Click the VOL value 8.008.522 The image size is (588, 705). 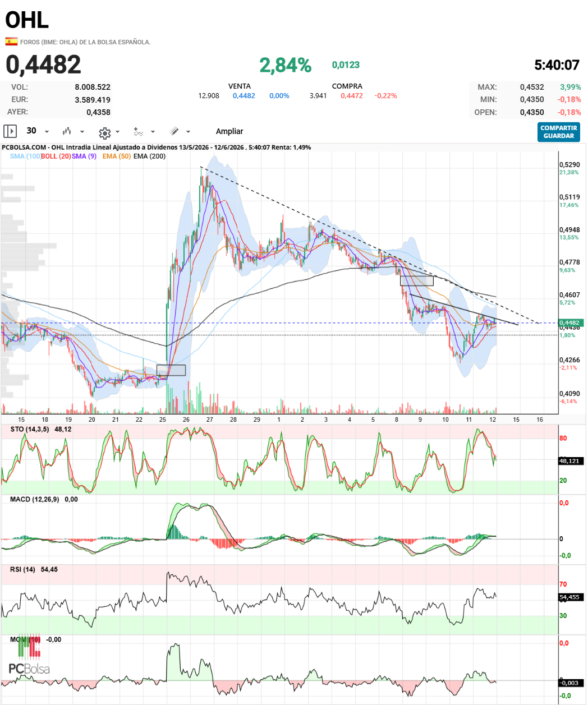(93, 87)
